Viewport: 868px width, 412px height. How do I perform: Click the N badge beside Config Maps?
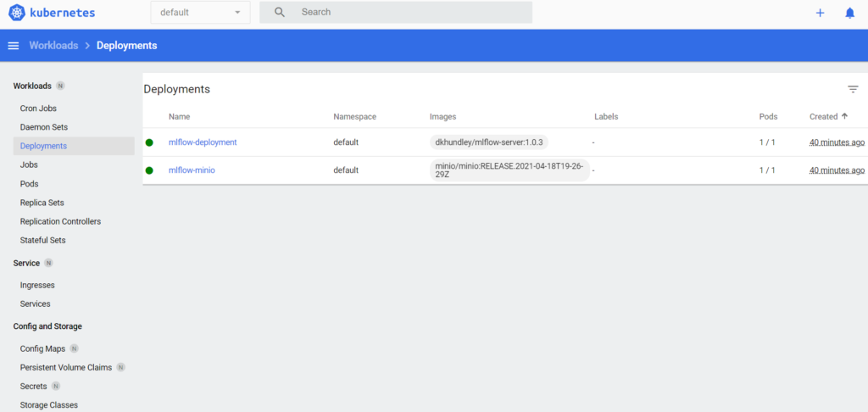point(75,349)
